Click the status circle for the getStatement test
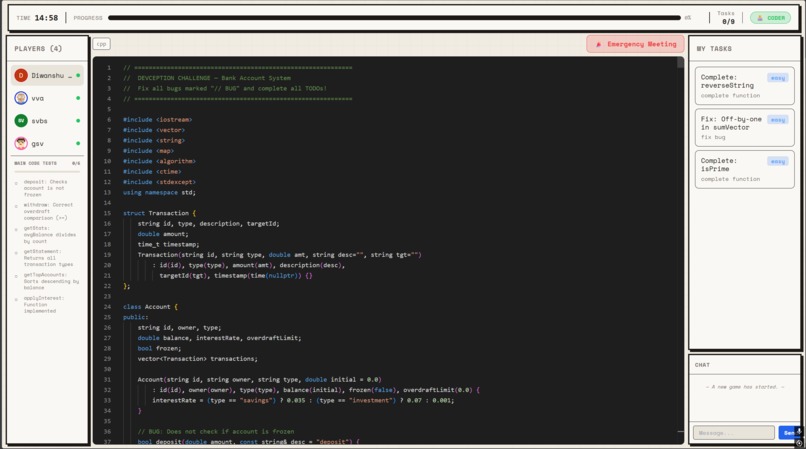This screenshot has width=806, height=449. [x=16, y=253]
